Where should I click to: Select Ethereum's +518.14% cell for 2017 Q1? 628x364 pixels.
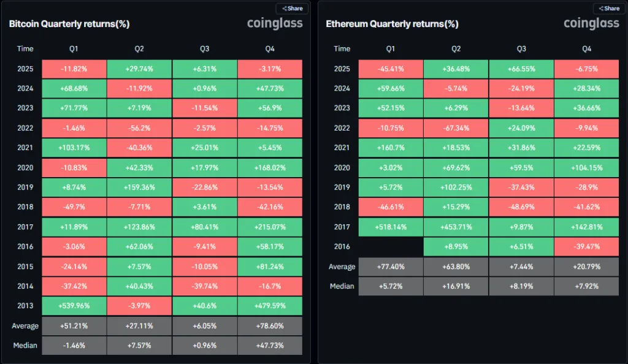(x=391, y=227)
